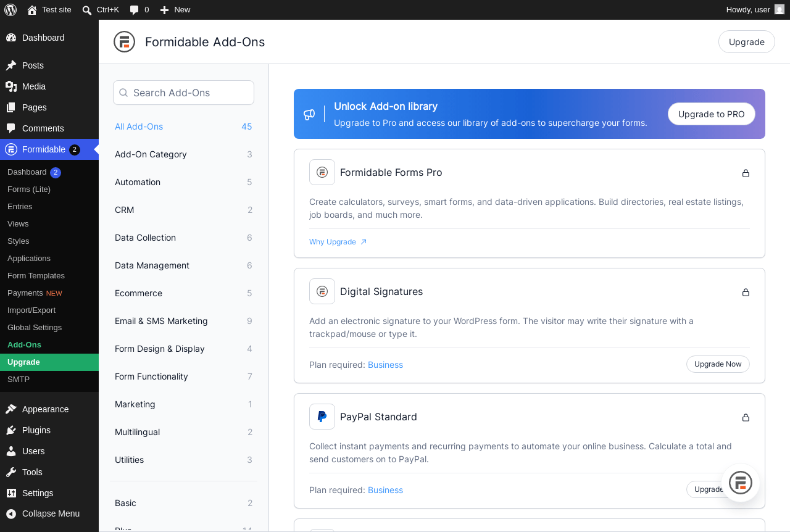Filter add-ons by Email & SMS Marketing
Screen dimensions: 790x532
pos(183,321)
